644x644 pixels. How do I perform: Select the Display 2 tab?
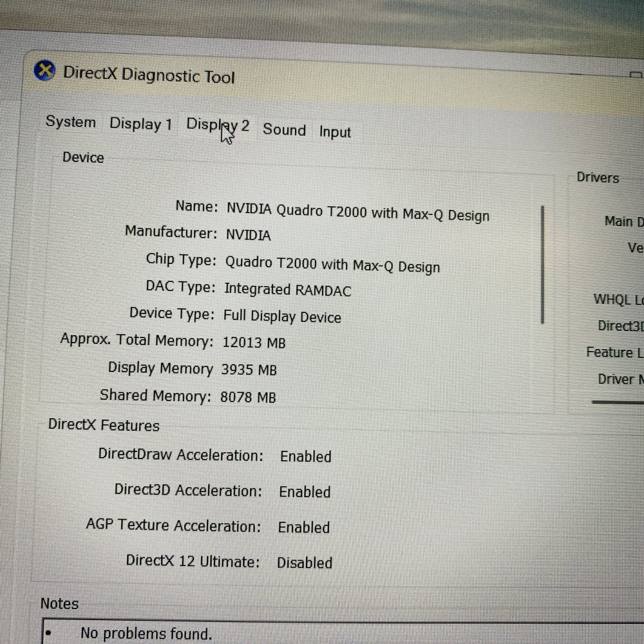pyautogui.click(x=218, y=126)
